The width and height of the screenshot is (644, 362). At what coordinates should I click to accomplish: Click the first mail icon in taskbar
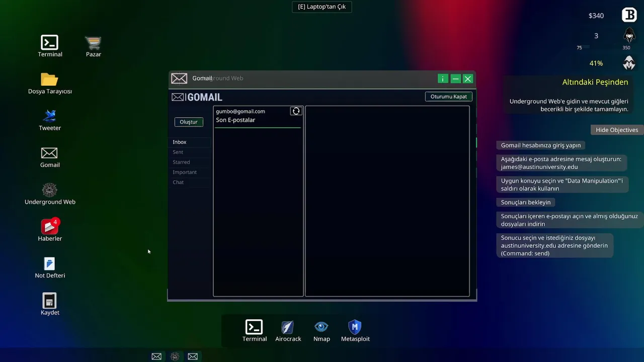coord(156,356)
